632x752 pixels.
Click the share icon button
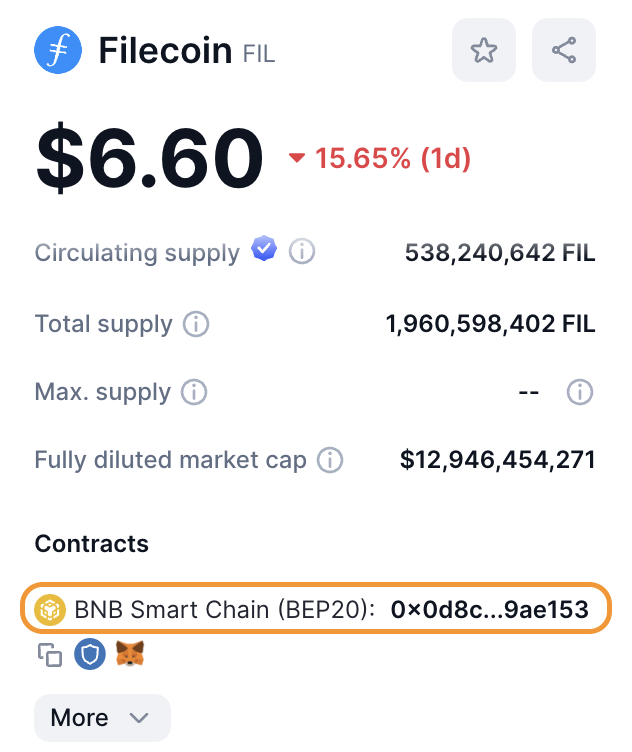[564, 51]
